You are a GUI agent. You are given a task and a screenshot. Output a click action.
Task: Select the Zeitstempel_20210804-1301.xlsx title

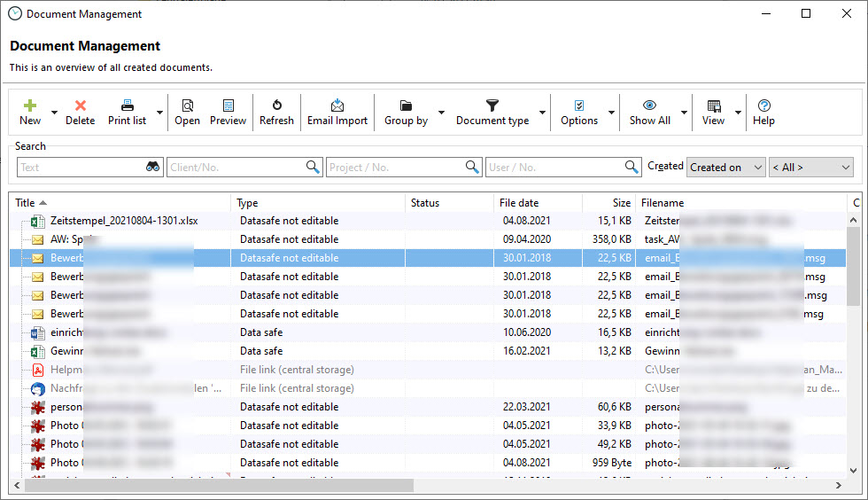point(124,221)
